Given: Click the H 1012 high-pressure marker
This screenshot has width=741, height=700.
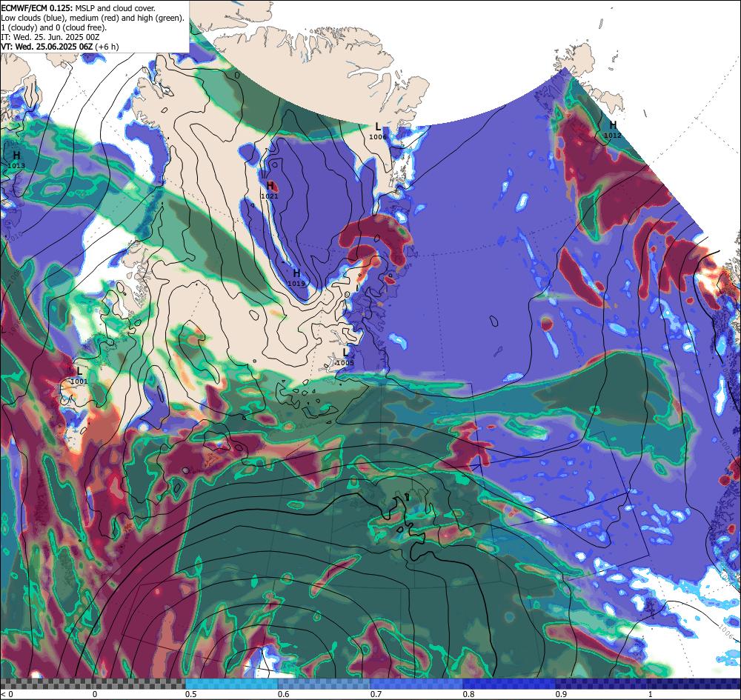Looking at the screenshot, I should (x=613, y=129).
